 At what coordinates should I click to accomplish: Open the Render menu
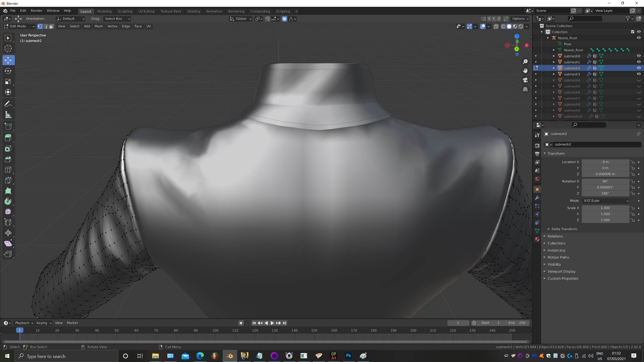(x=36, y=11)
